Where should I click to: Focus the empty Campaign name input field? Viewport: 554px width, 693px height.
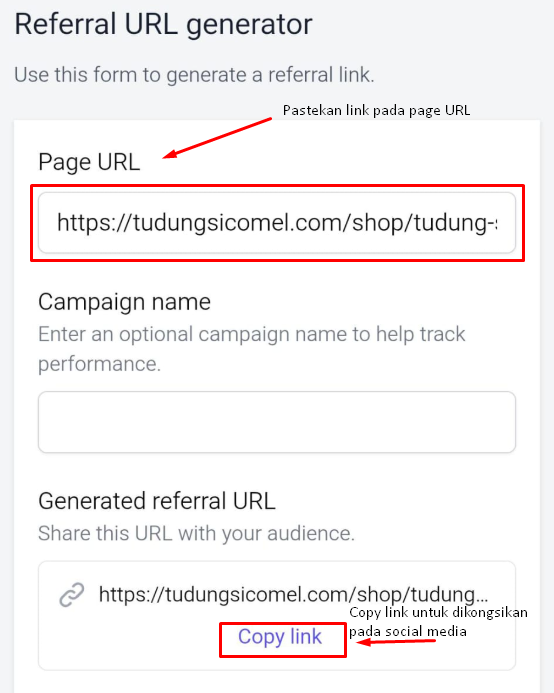tap(277, 422)
